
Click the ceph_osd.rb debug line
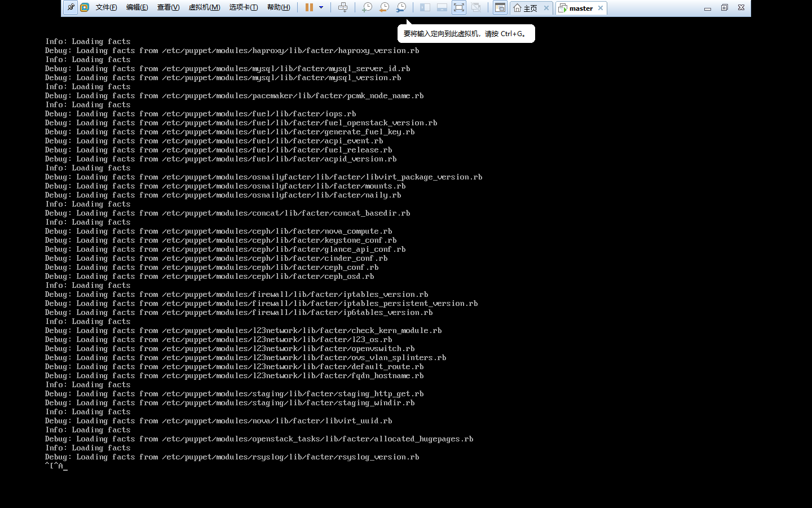pos(210,277)
